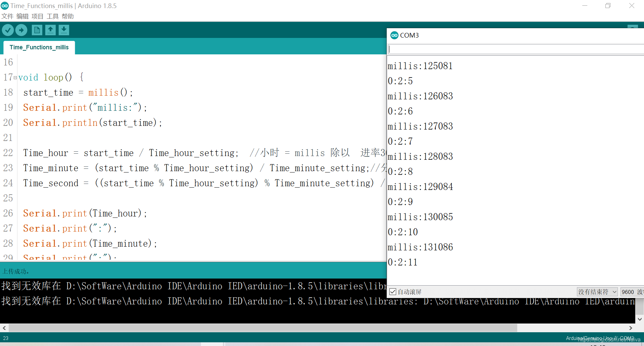Toggle autoscroll in the serial monitor
The height and width of the screenshot is (346, 644).
click(393, 291)
